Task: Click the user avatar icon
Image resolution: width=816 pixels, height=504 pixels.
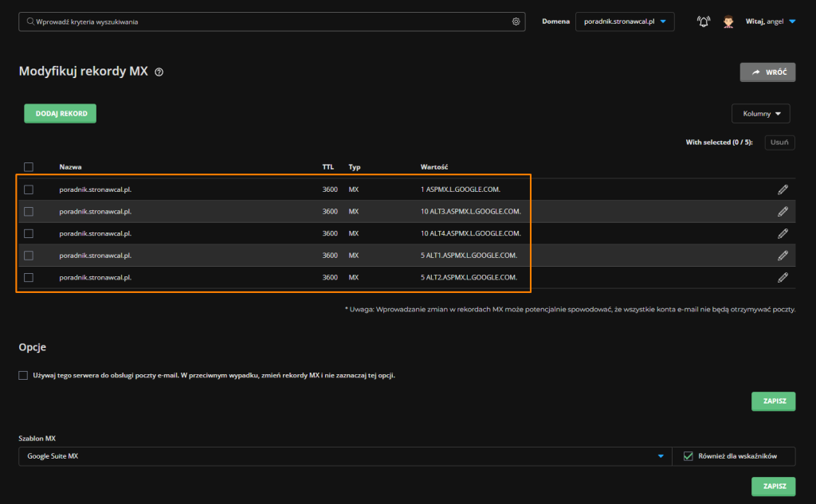Action: tap(728, 21)
